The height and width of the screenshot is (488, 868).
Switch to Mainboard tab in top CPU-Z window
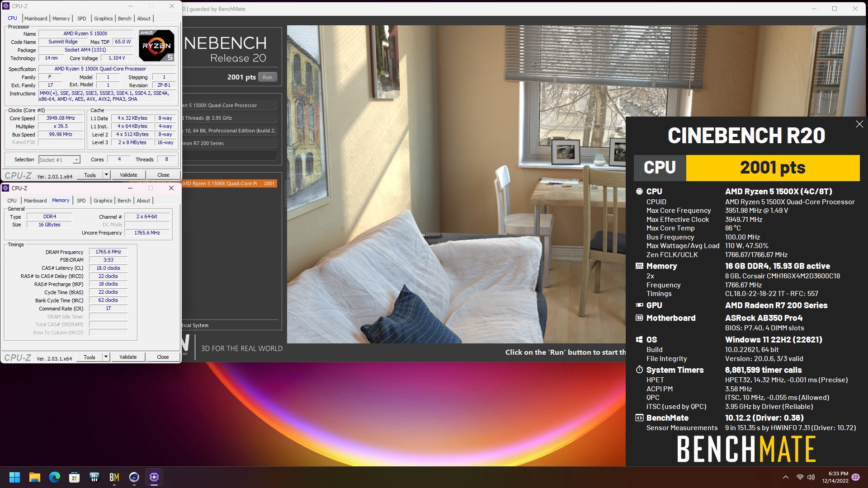[x=36, y=19]
